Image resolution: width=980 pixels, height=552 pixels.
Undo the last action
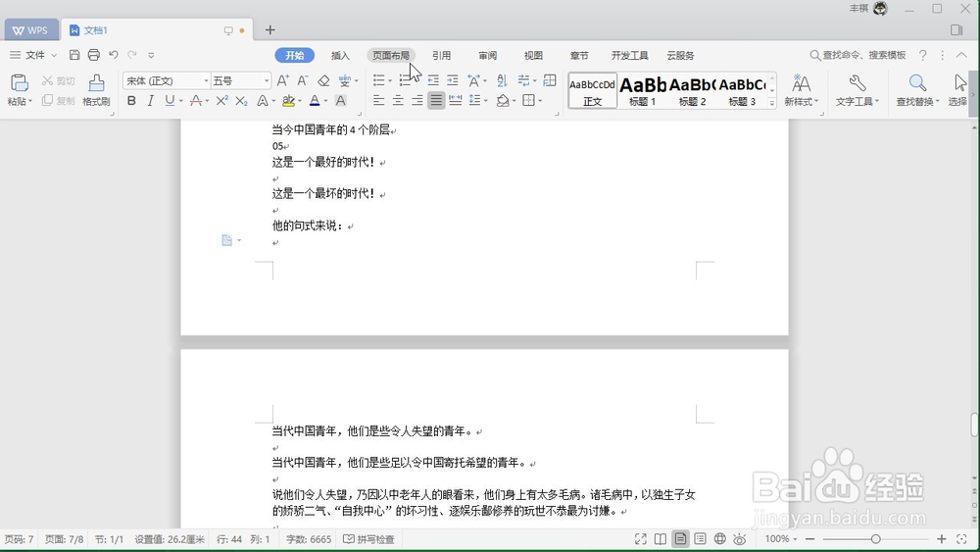(x=113, y=55)
